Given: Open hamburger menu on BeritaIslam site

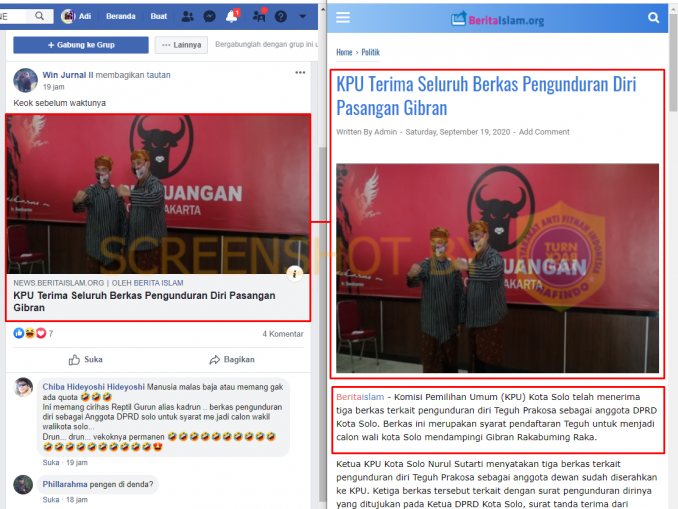Looking at the screenshot, I should [343, 17].
